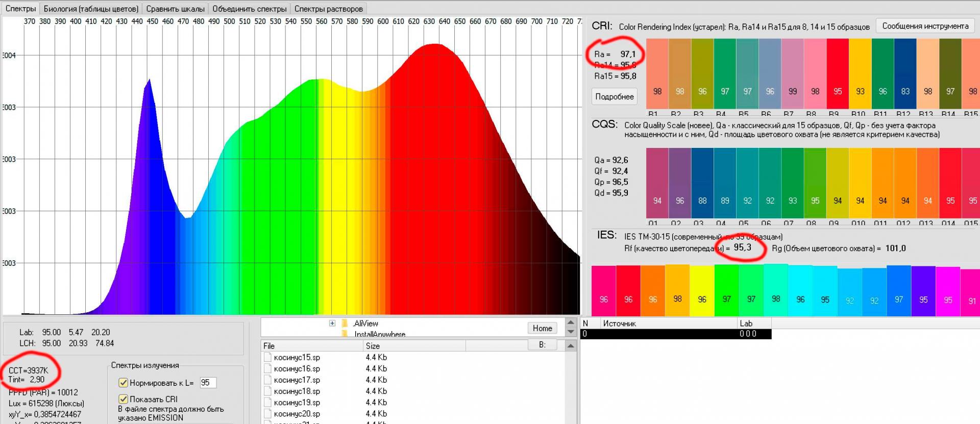The width and height of the screenshot is (980, 424).
Task: Disable the 'Показать CRI' checkbox
Action: click(x=123, y=399)
